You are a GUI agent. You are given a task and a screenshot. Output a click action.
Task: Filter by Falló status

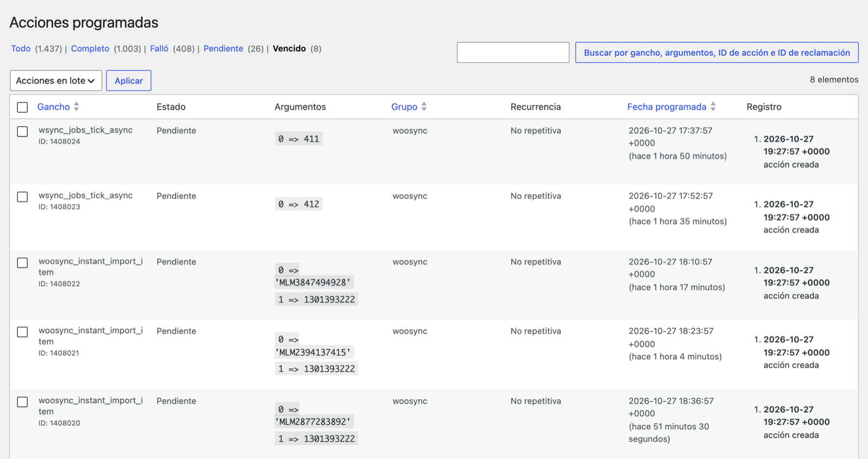click(159, 49)
